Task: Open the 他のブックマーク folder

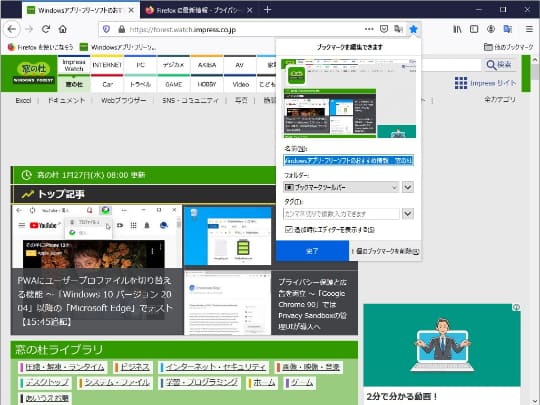Action: pyautogui.click(x=508, y=47)
